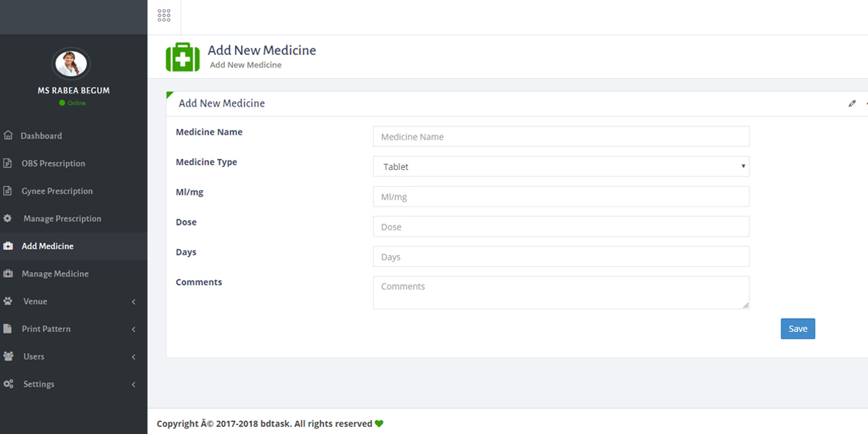Click the Dashboard home icon in sidebar
The width and height of the screenshot is (868, 434).
8,135
